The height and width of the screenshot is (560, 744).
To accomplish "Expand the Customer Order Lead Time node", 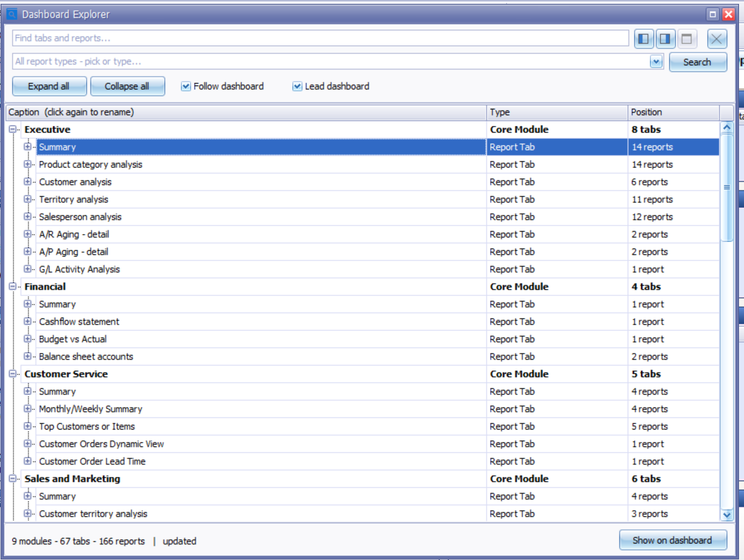I will (27, 461).
